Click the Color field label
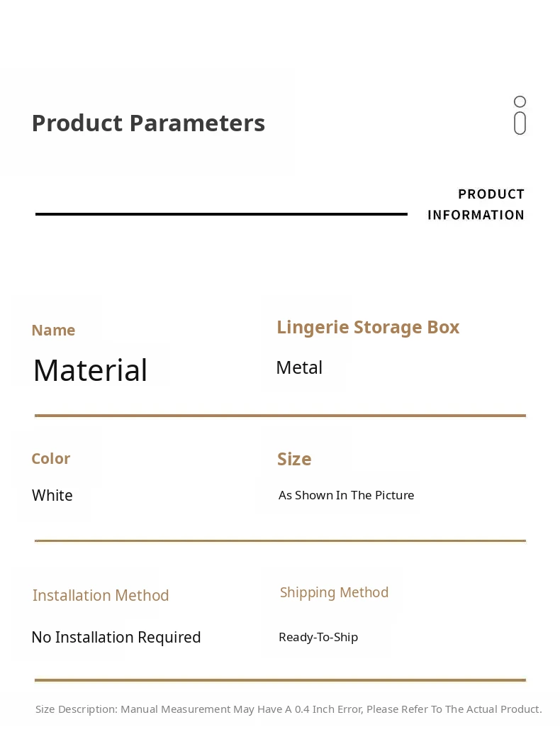This screenshot has width=560, height=732. coord(50,459)
